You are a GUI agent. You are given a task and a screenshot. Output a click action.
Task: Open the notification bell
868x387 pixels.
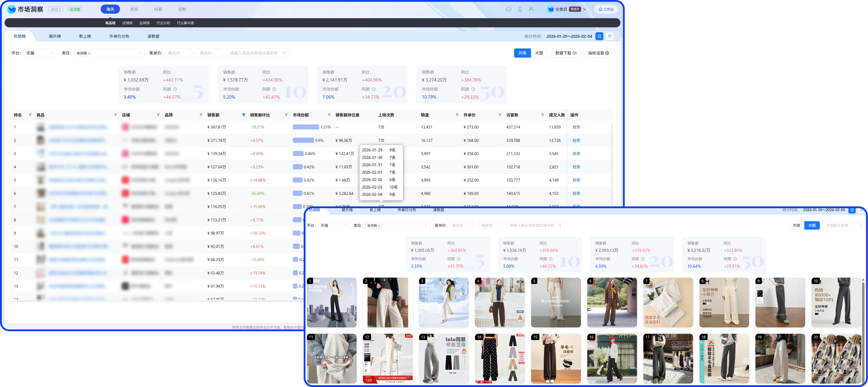tap(520, 9)
